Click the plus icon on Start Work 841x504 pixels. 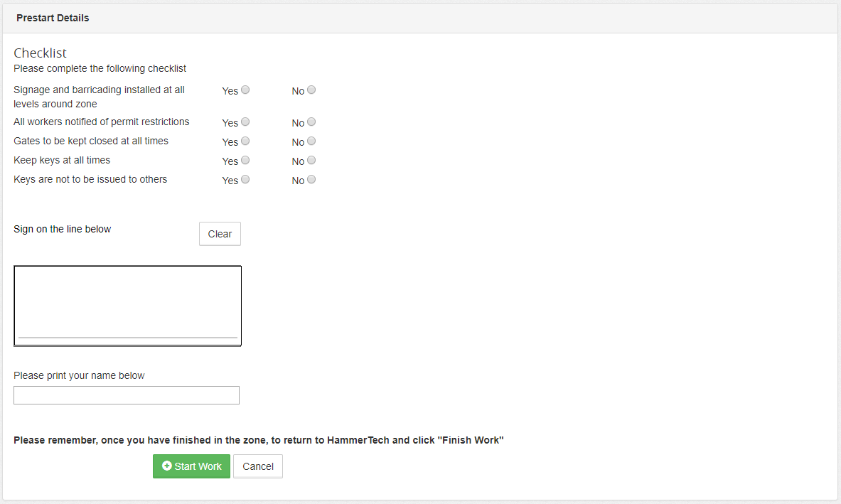(x=167, y=466)
